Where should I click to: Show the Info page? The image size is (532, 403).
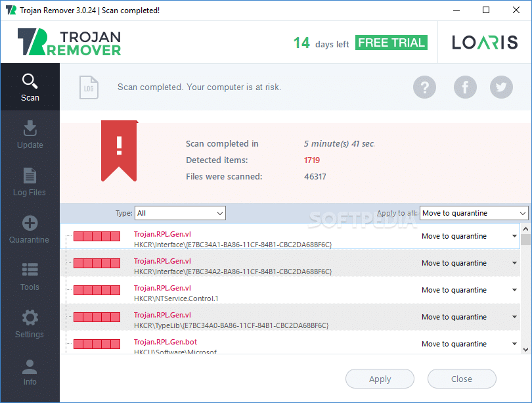[x=30, y=371]
